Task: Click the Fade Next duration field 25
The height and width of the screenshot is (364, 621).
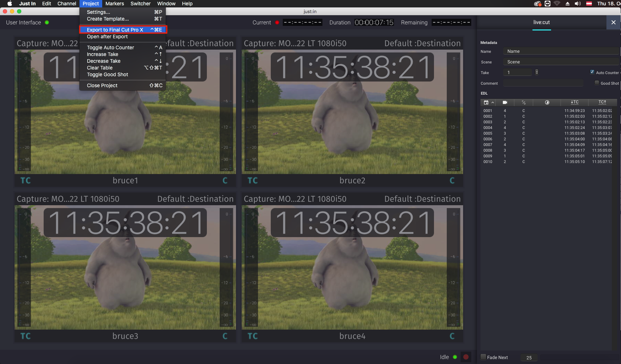Action: (529, 358)
